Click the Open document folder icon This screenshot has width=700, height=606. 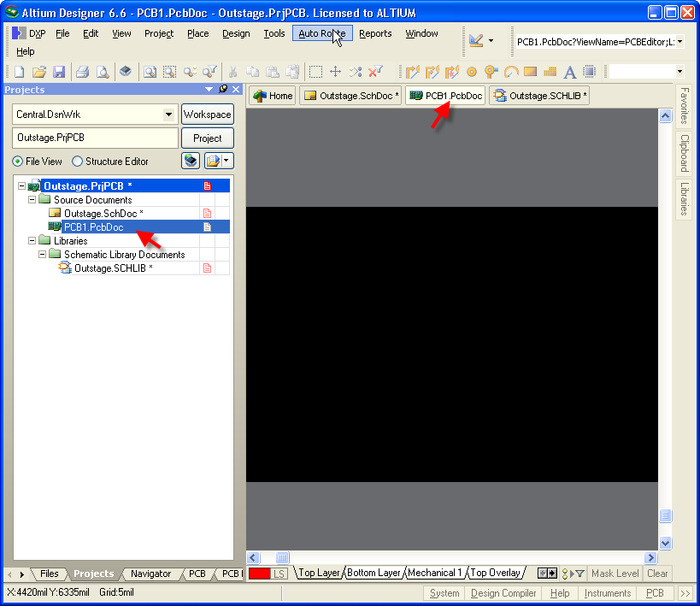point(39,72)
